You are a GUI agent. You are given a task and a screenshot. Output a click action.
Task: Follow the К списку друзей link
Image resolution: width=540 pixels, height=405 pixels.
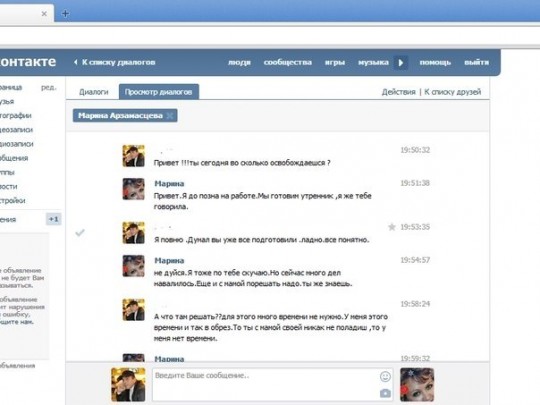(x=453, y=92)
